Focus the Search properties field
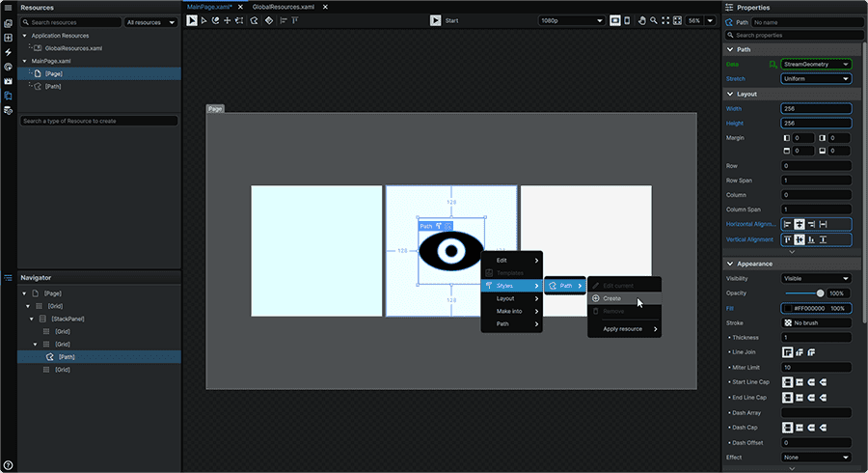Screen dimensions: 868x473 coord(794,35)
